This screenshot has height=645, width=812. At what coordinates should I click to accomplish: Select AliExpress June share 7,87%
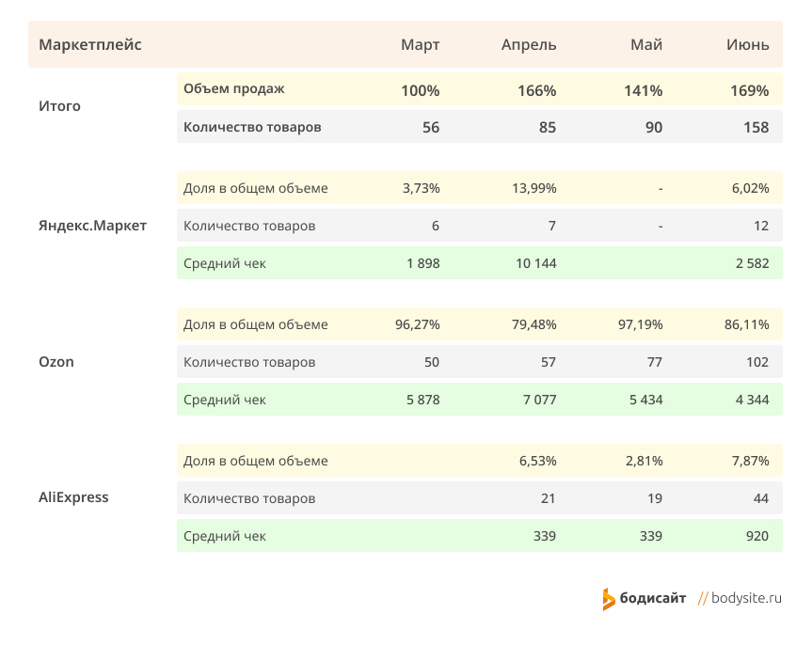(x=751, y=461)
